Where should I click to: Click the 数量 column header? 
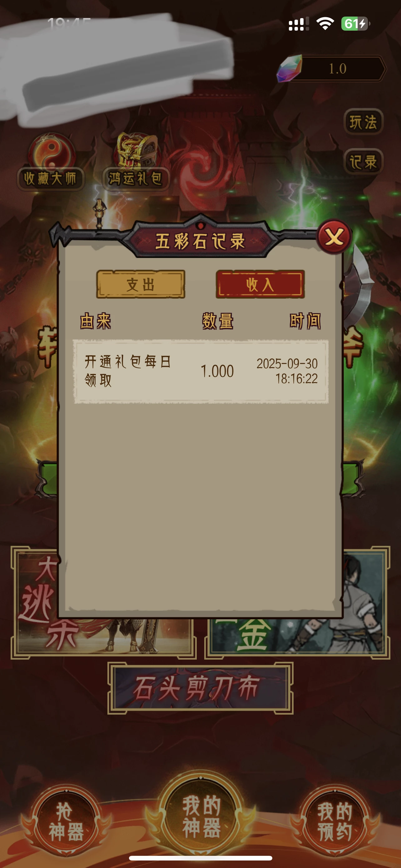click(217, 321)
